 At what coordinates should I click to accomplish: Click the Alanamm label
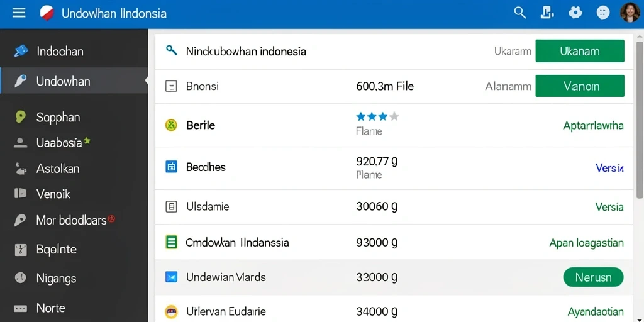point(508,86)
